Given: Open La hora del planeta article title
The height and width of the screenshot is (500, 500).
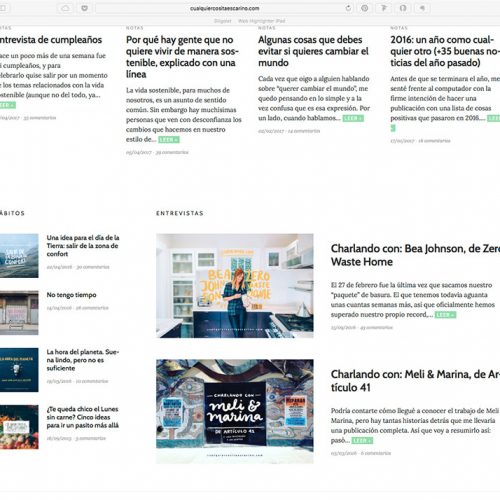Looking at the screenshot, I should [83, 360].
